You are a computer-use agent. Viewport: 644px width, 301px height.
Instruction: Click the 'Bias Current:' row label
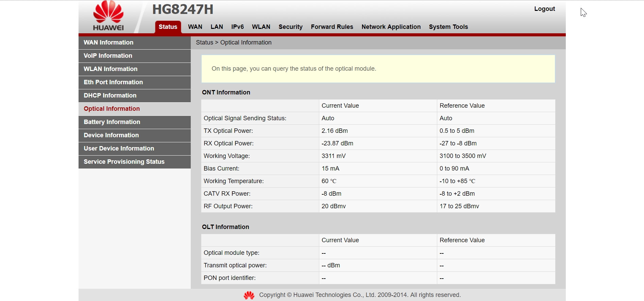click(221, 169)
